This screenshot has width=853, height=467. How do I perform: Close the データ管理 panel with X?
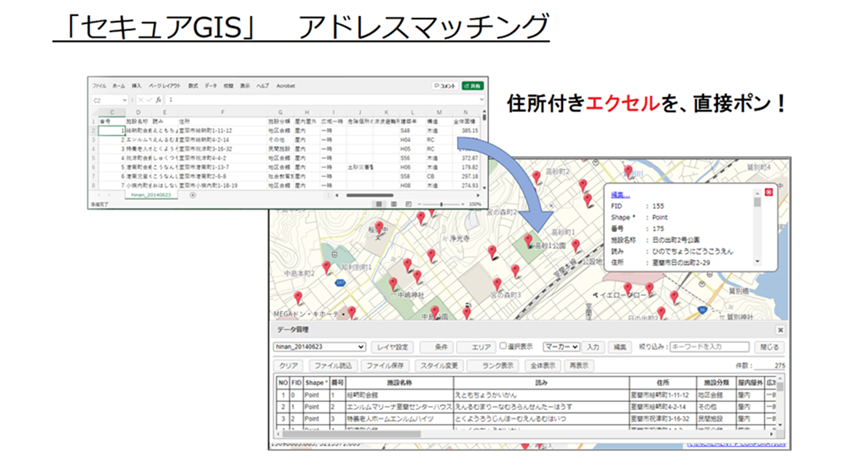pyautogui.click(x=780, y=330)
